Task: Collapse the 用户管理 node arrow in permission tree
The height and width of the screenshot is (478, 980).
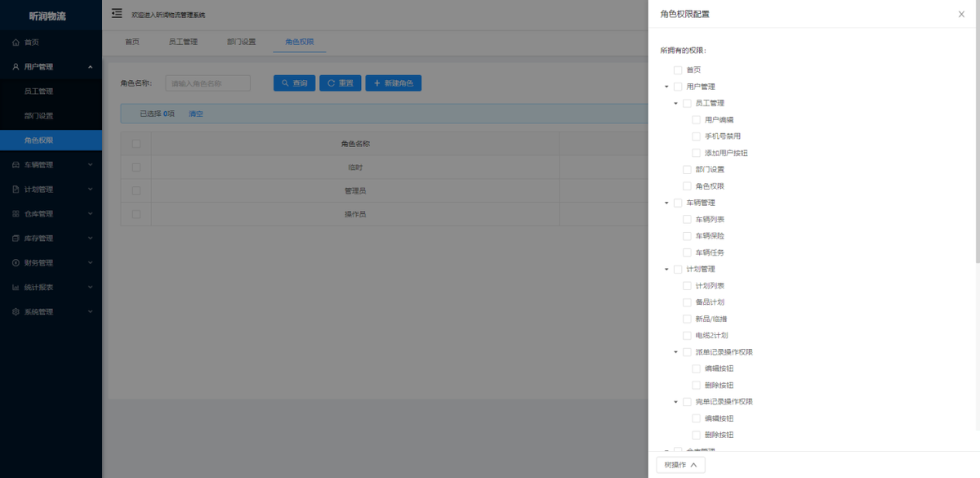Action: click(x=666, y=87)
